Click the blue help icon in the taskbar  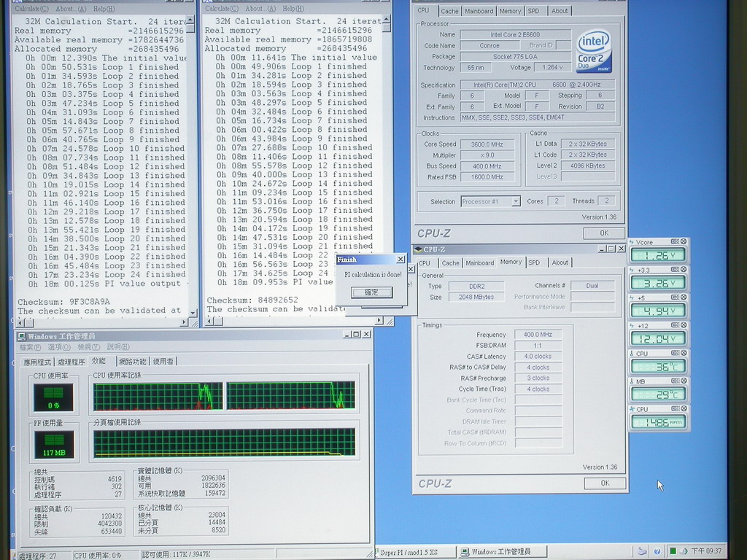click(x=657, y=551)
